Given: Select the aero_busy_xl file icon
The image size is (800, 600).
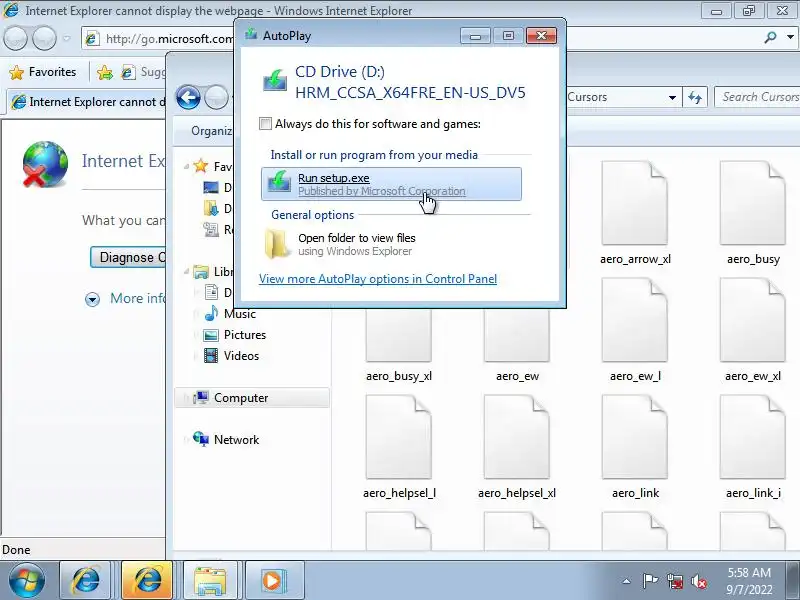Looking at the screenshot, I should [399, 336].
